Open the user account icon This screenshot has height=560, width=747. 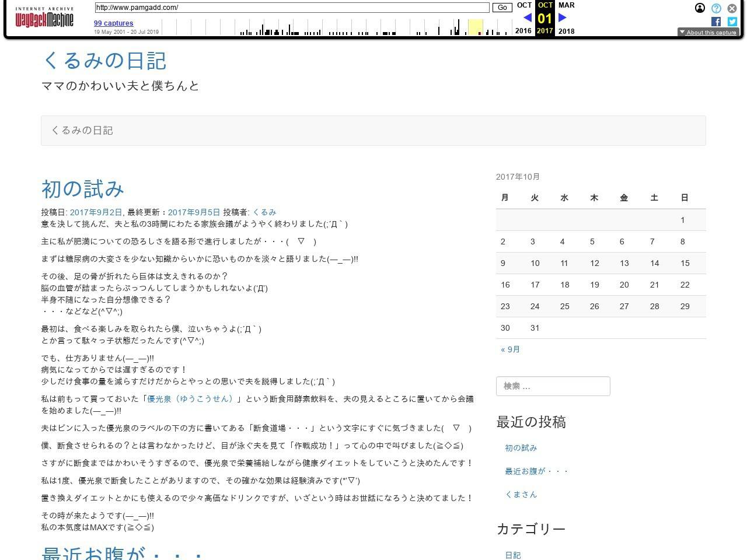pyautogui.click(x=700, y=8)
